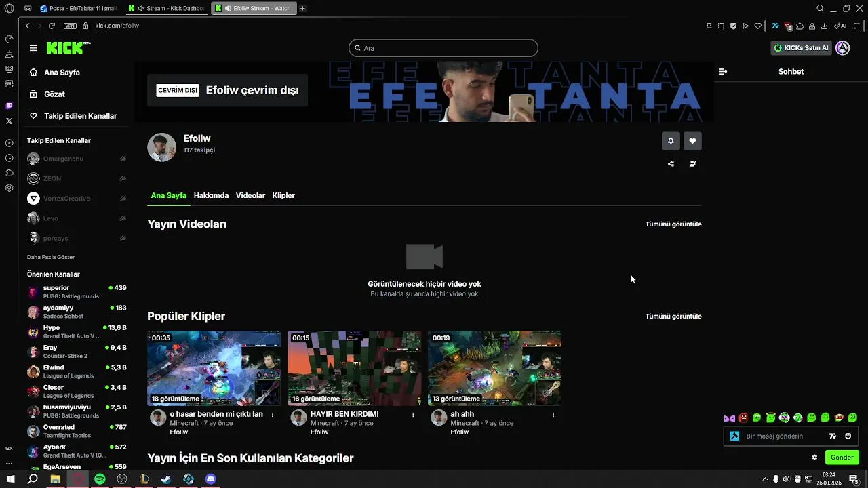Open options for 'HAYIR BEN KIRDIM!' clip
This screenshot has height=488, width=868.
pos(413,414)
